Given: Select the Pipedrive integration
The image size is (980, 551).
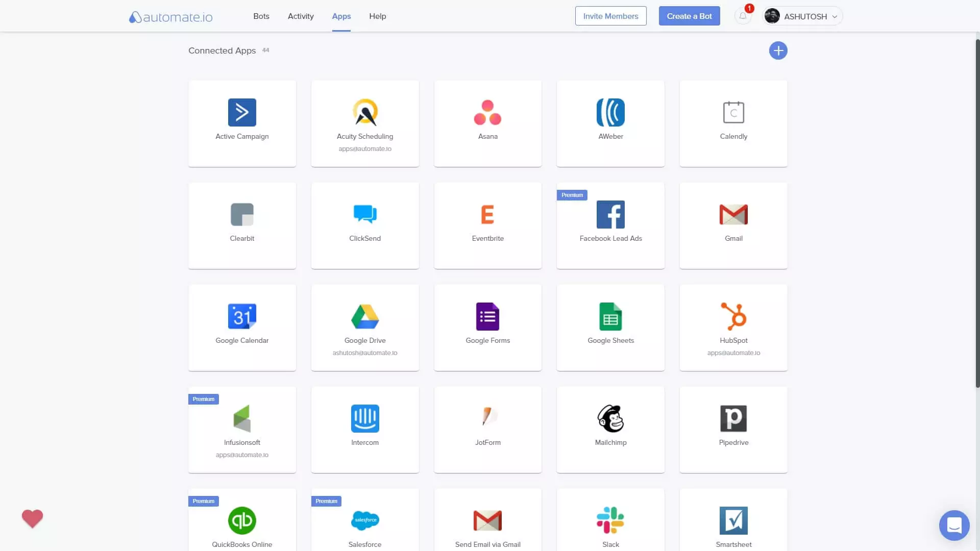Looking at the screenshot, I should click(x=733, y=429).
